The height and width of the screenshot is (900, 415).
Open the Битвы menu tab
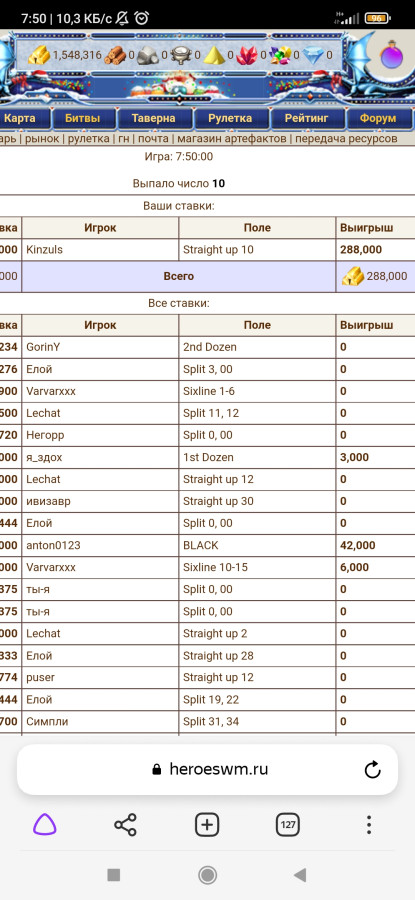coord(82,118)
